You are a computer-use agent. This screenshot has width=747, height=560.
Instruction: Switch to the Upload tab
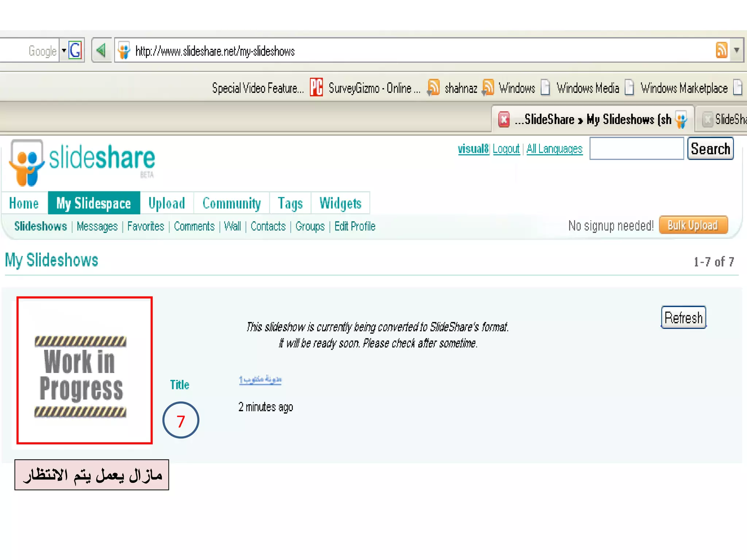[x=167, y=203]
